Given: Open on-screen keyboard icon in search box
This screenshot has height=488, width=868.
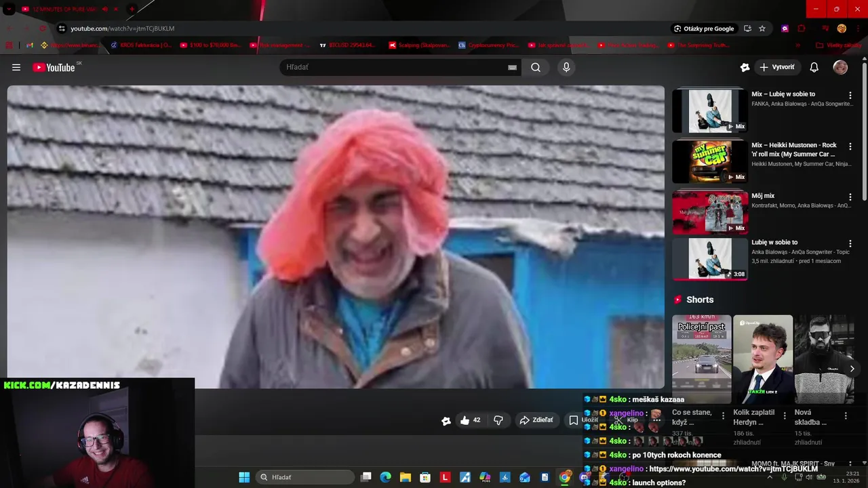Looking at the screenshot, I should coord(512,67).
